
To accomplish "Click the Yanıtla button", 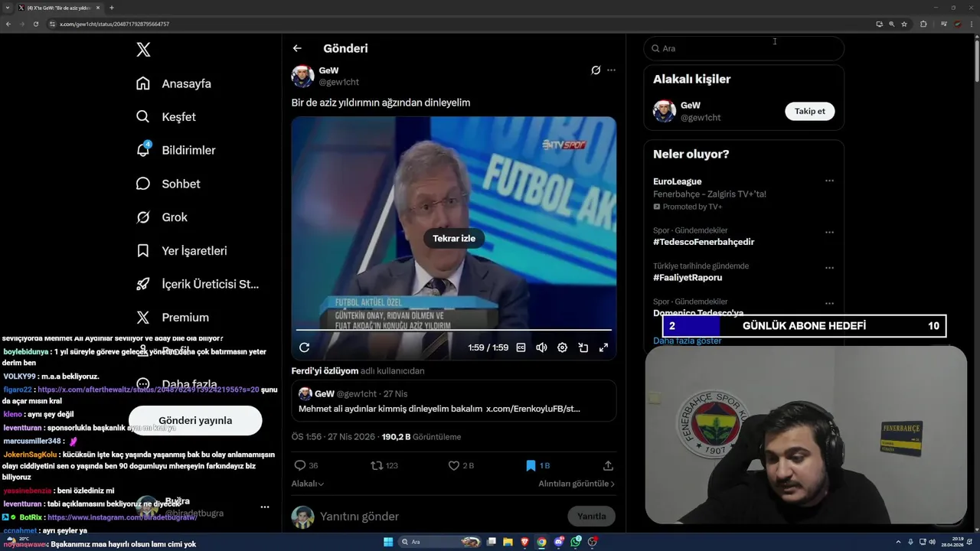I will tap(591, 517).
